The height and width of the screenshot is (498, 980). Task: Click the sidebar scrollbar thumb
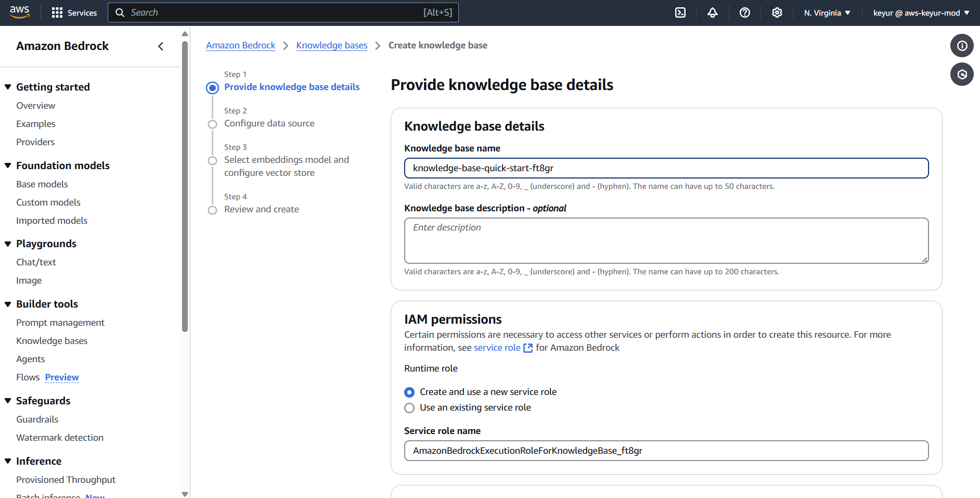185,186
